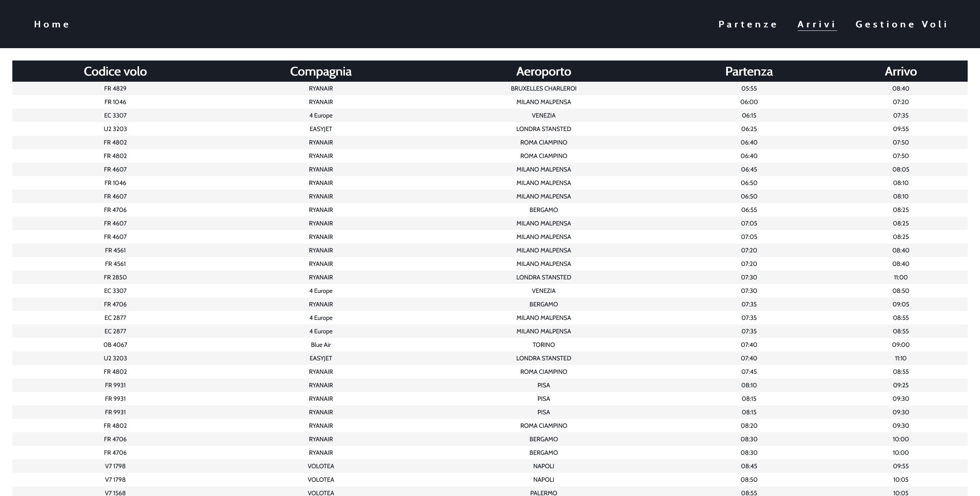This screenshot has width=980, height=496.
Task: Select the 08:45 departure time
Action: click(749, 466)
